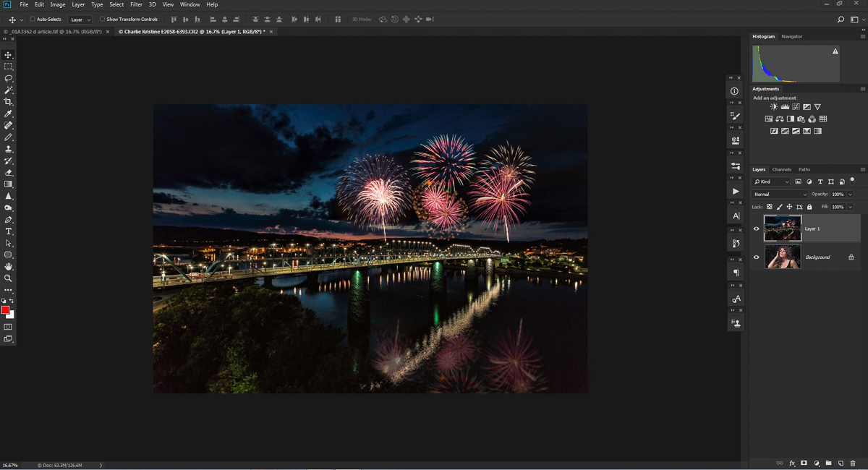Delete layer using trash icon

click(853, 463)
